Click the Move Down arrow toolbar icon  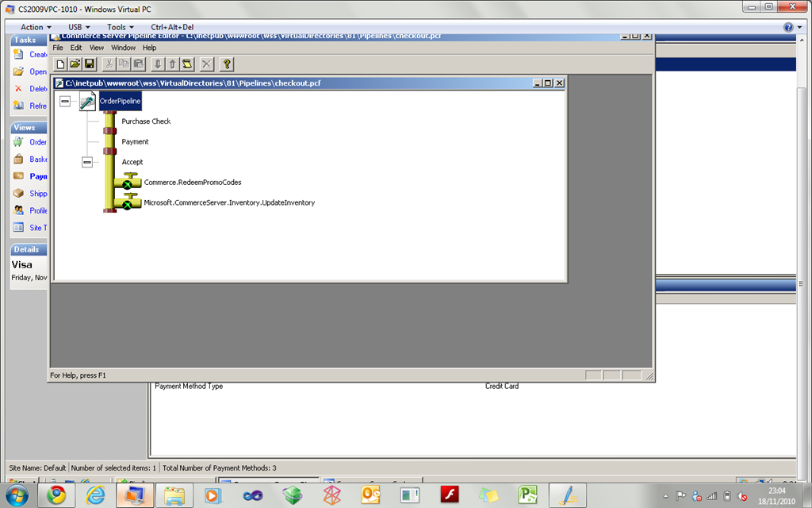[158, 64]
